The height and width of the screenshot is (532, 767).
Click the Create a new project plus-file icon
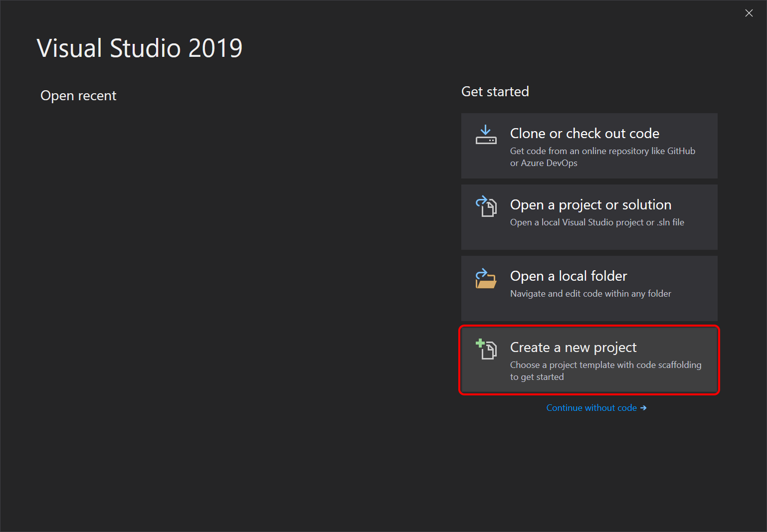click(x=486, y=349)
